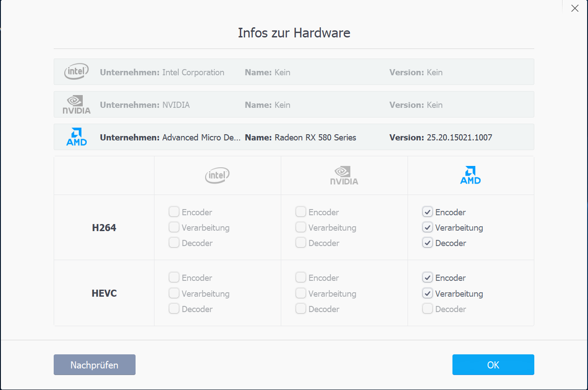Toggle AMD HEVC Decoder checkbox
Viewport: 588px width, 390px height.
[427, 309]
